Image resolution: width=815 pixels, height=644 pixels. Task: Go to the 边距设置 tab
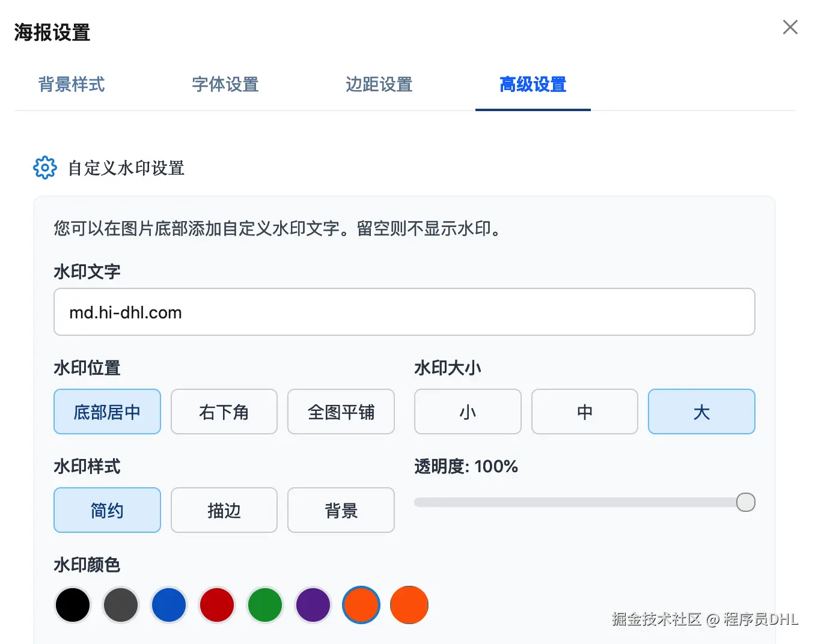[x=379, y=85]
